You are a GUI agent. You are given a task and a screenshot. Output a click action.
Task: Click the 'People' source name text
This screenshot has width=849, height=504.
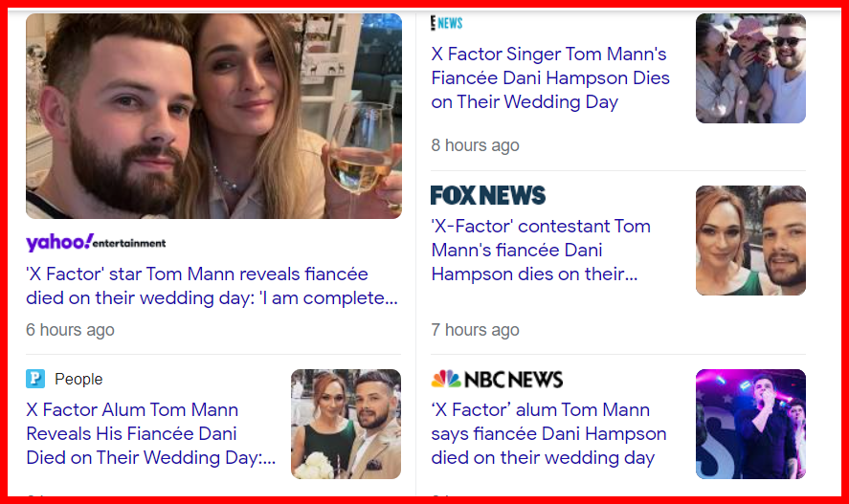pyautogui.click(x=78, y=379)
